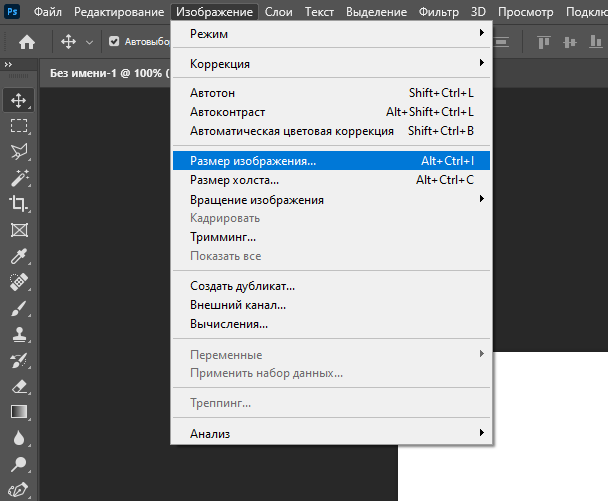Open the Текст menu
The height and width of the screenshot is (501, 608).
click(x=319, y=12)
